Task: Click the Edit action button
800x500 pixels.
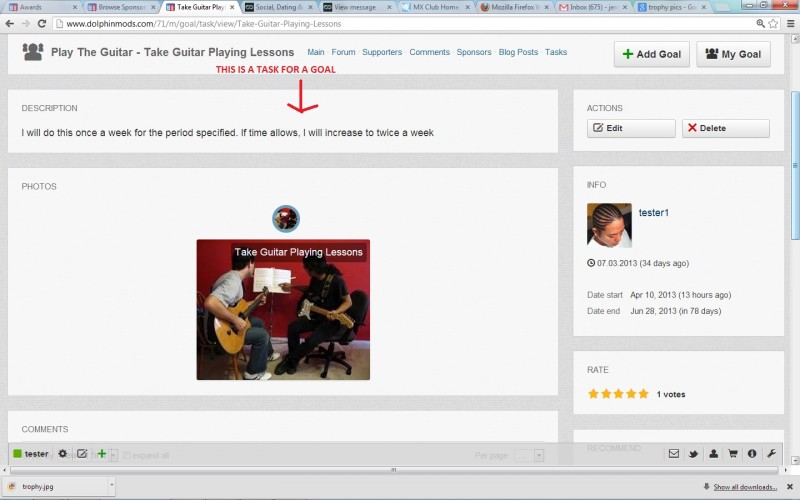Action: pyautogui.click(x=631, y=128)
